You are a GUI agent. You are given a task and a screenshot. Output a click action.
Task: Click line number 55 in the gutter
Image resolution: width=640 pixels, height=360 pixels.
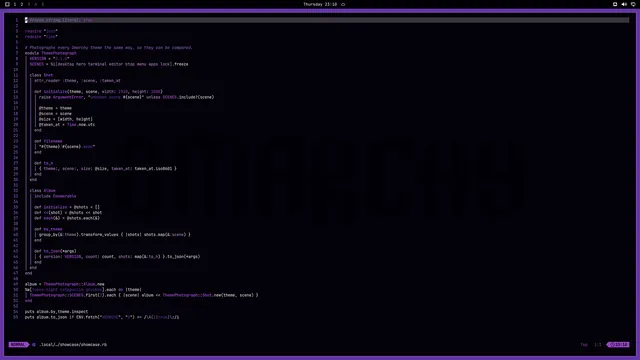(16, 317)
